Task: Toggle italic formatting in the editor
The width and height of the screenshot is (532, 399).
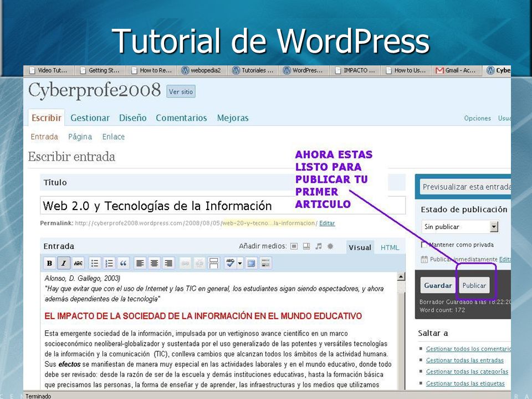Action: pyautogui.click(x=64, y=263)
